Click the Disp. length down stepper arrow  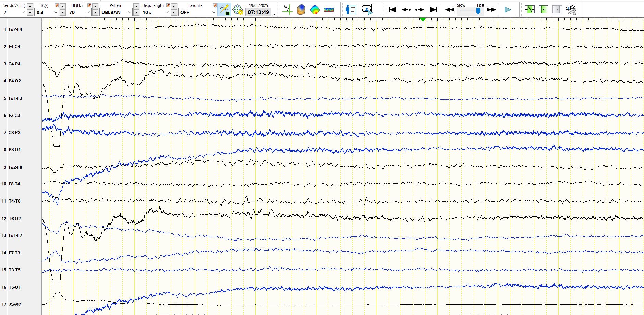(x=174, y=12)
